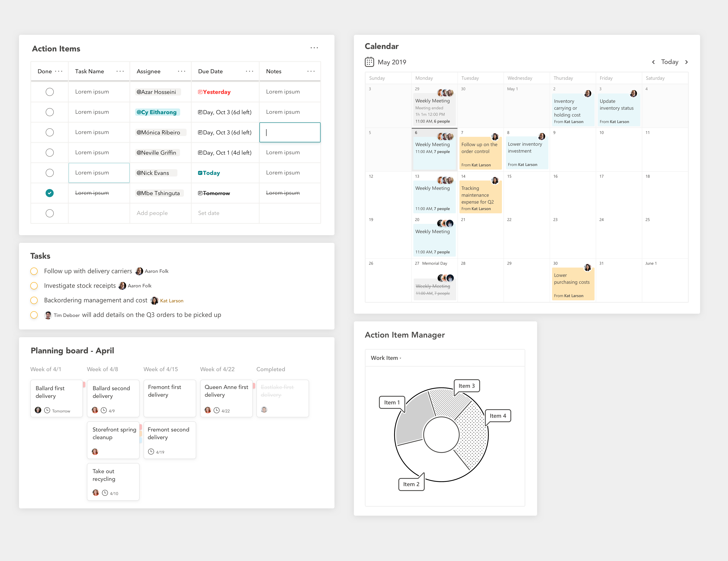Select the Completed column header

pos(271,369)
